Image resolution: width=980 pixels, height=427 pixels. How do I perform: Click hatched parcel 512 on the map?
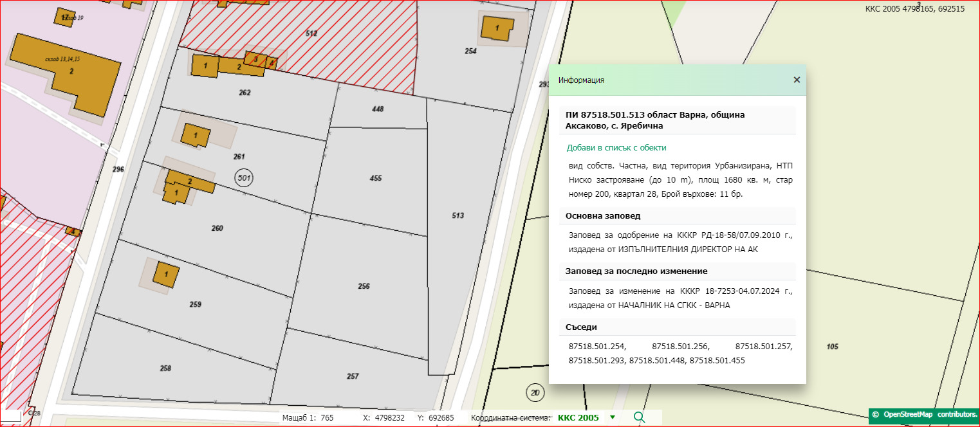click(311, 33)
